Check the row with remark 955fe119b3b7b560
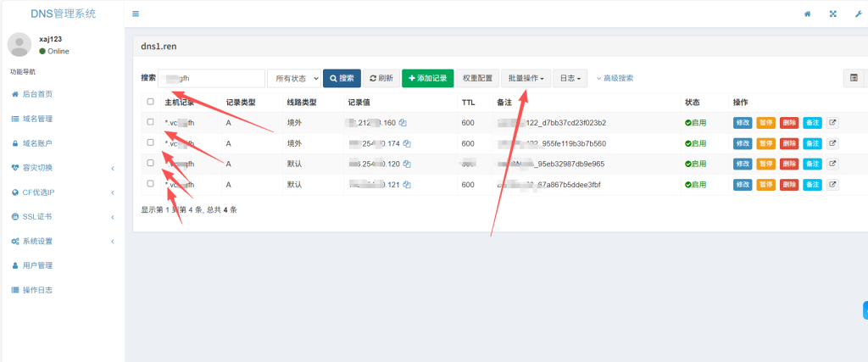 pyautogui.click(x=151, y=142)
